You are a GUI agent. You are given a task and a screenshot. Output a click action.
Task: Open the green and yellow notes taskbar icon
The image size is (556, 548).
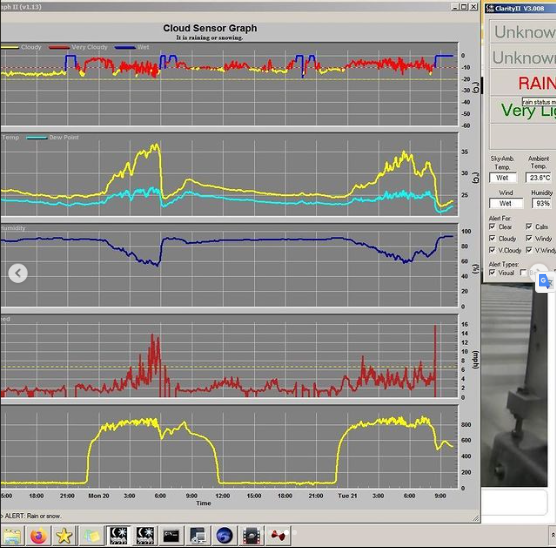tap(91, 536)
